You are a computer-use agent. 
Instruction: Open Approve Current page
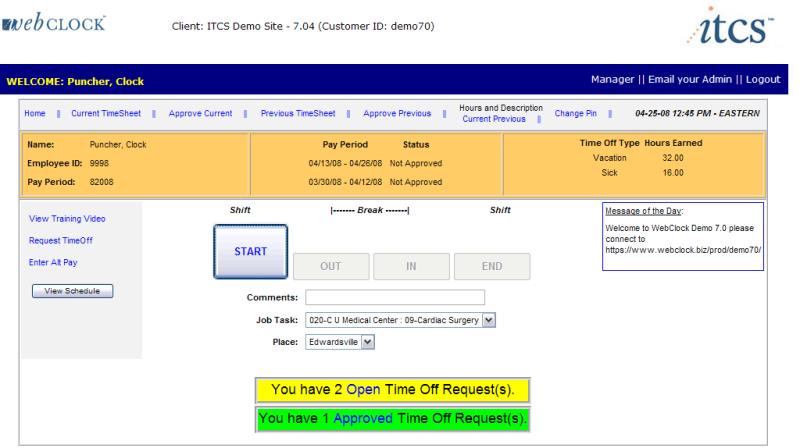coord(200,113)
